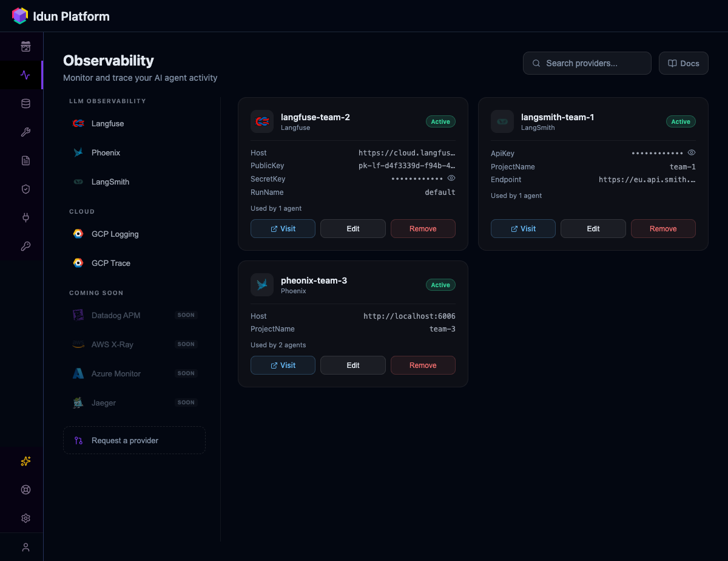Open the user profile icon in sidebar
728x561 pixels.
[25, 547]
